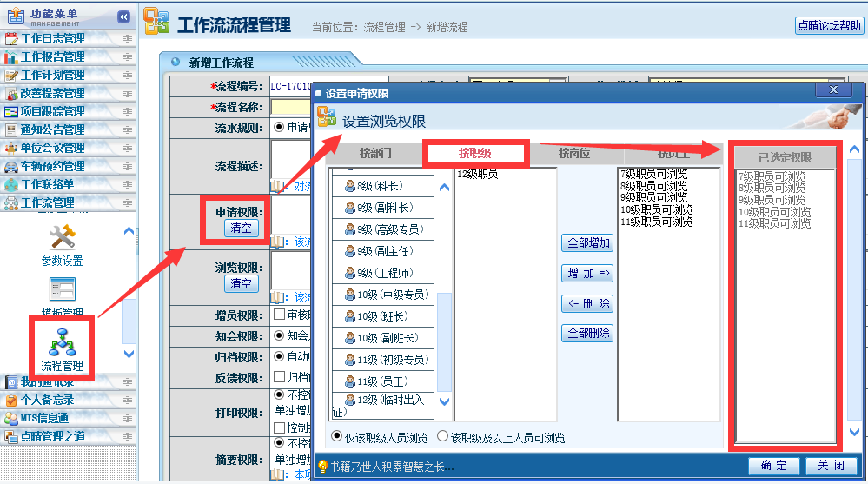The image size is (868, 484).
Task: Open 改善提案管理 icon in sidebar
Action: pos(11,94)
